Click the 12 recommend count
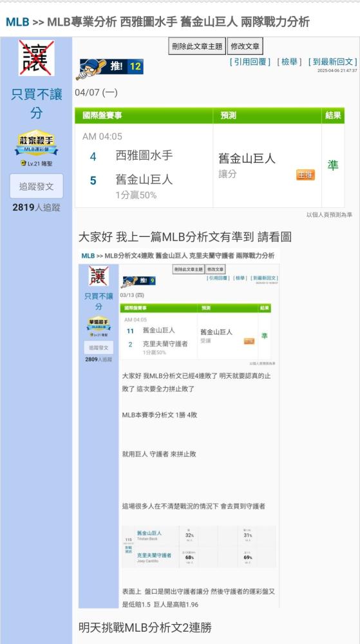Viewport: 360px width, 644px height. (x=135, y=66)
